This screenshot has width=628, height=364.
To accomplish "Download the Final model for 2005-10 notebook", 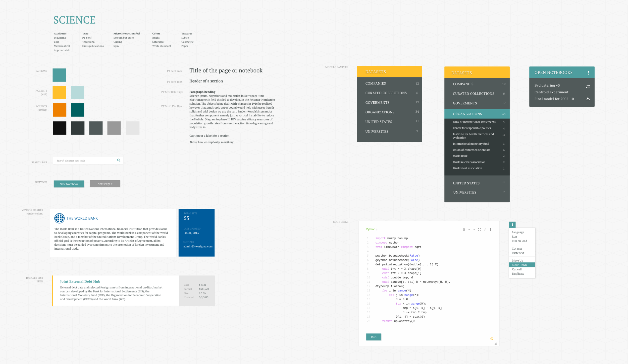I will pyautogui.click(x=588, y=99).
